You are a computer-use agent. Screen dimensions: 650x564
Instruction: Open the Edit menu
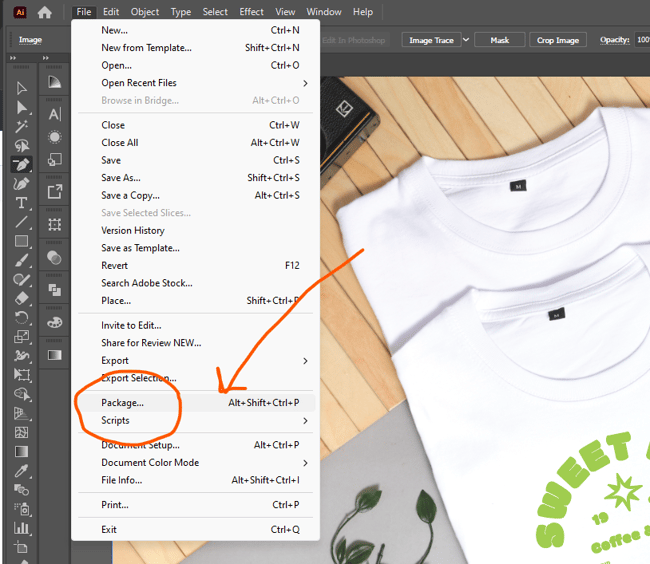click(x=111, y=12)
